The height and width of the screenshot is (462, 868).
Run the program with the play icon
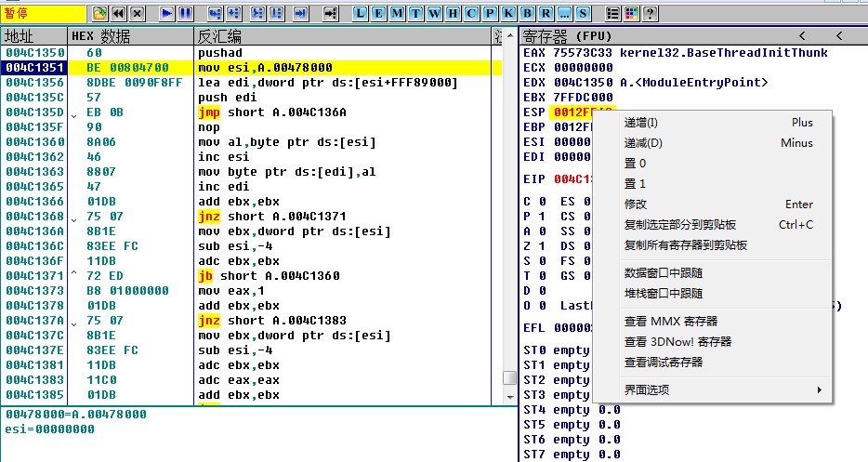pos(166,13)
